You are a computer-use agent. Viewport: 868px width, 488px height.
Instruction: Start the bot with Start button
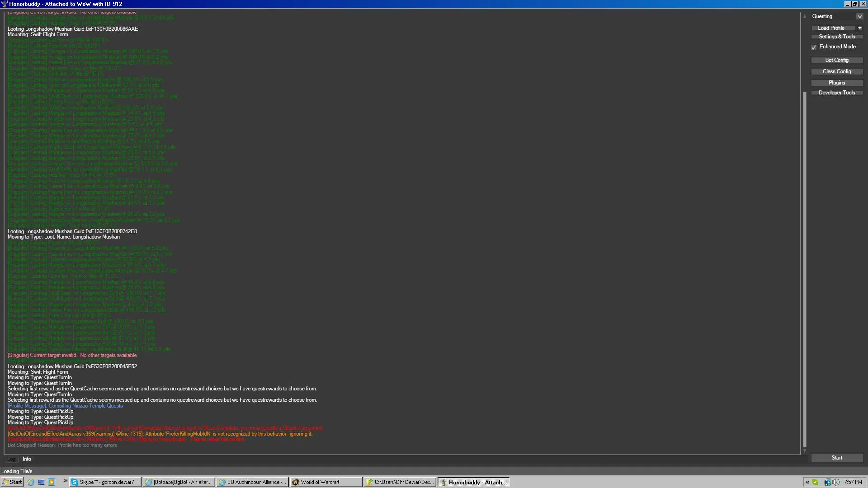836,458
